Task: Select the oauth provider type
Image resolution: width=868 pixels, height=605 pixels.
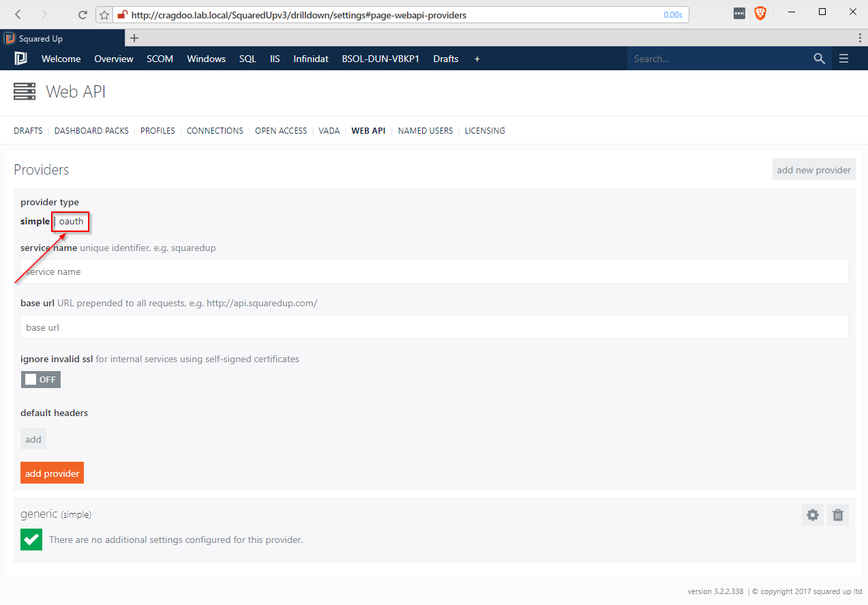Action: coord(71,221)
